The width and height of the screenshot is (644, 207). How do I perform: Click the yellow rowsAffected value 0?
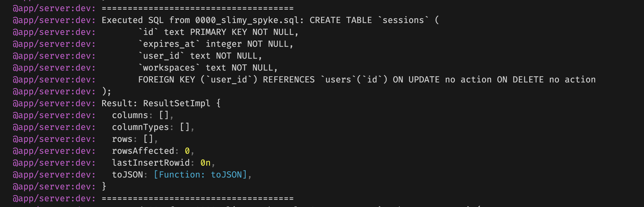pos(187,151)
